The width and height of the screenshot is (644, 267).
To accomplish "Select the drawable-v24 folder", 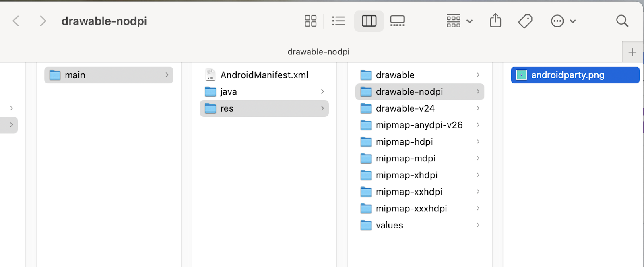I will 405,108.
